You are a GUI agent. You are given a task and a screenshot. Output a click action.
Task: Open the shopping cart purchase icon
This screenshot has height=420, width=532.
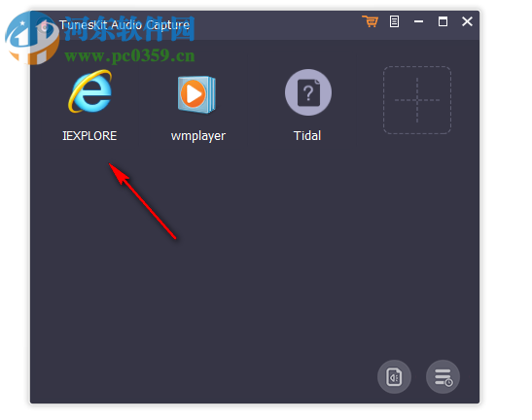(371, 21)
